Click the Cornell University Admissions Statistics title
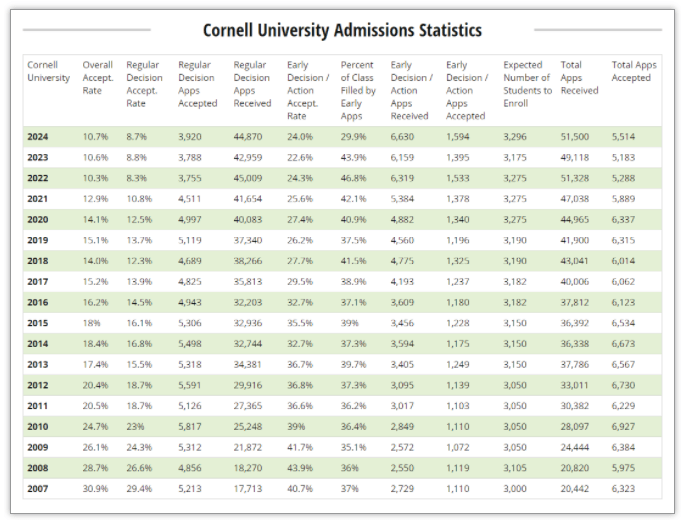682x520 pixels. [x=342, y=30]
